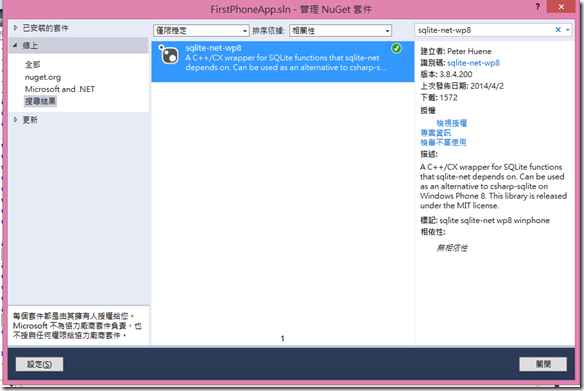Open the 專案資訊 project info link
584x391 pixels.
coord(435,133)
